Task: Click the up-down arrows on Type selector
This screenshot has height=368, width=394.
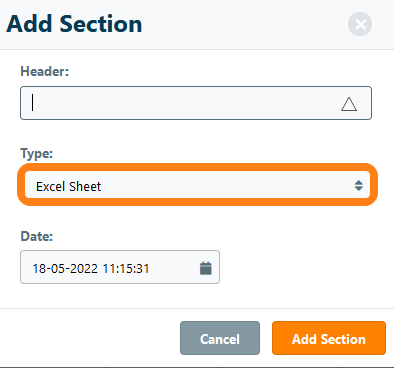Action: 359,185
